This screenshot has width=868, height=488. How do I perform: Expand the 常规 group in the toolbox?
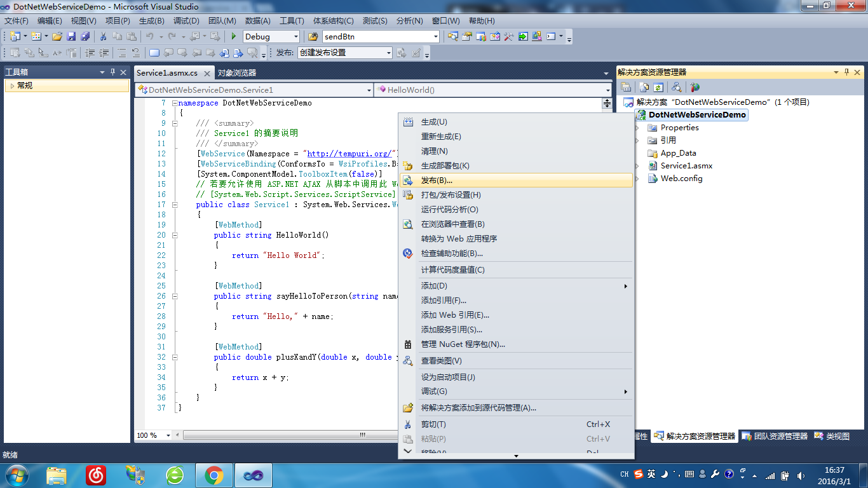point(11,85)
